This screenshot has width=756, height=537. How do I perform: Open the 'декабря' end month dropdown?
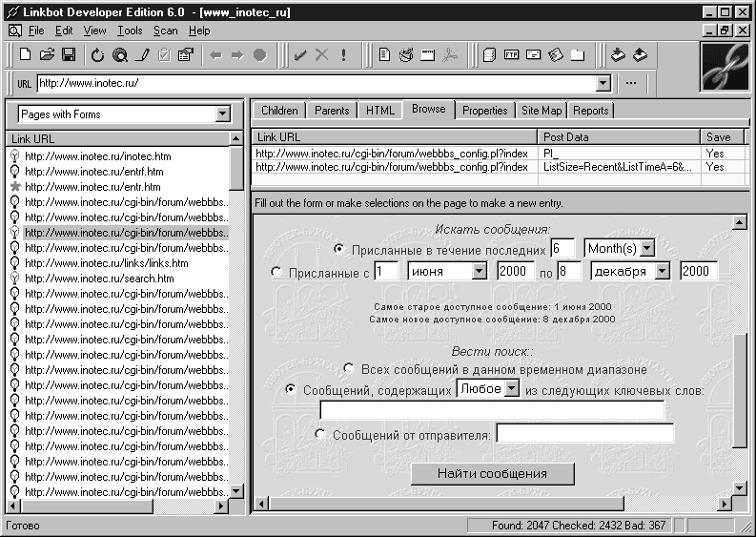[x=663, y=271]
